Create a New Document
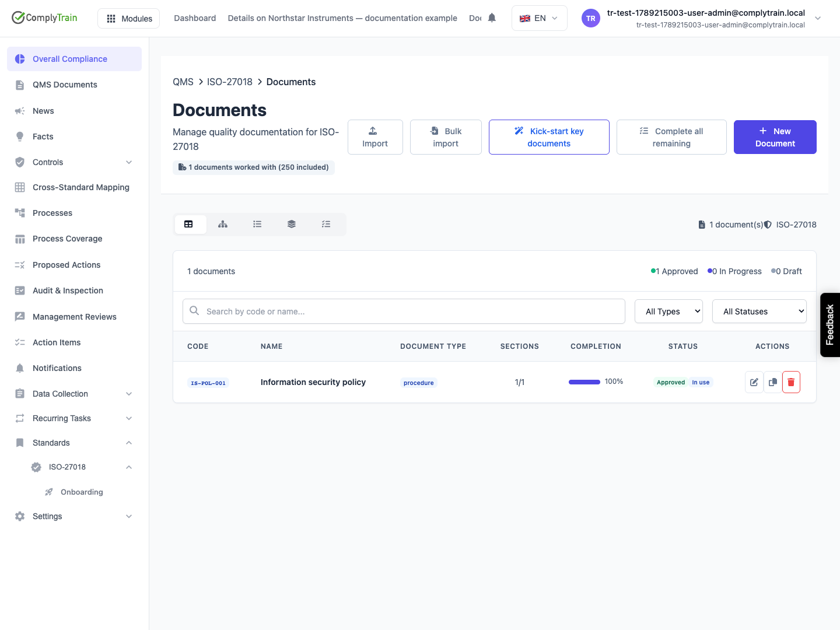840x630 pixels. [x=775, y=137]
